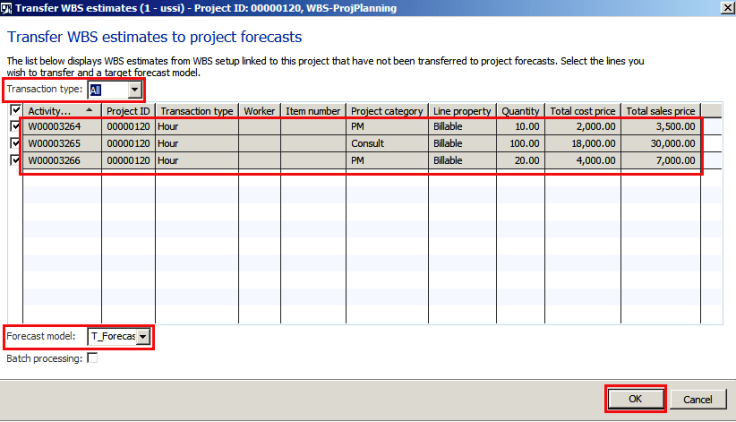
Task: Uncheck the row for activity W00003266
Action: (x=14, y=159)
